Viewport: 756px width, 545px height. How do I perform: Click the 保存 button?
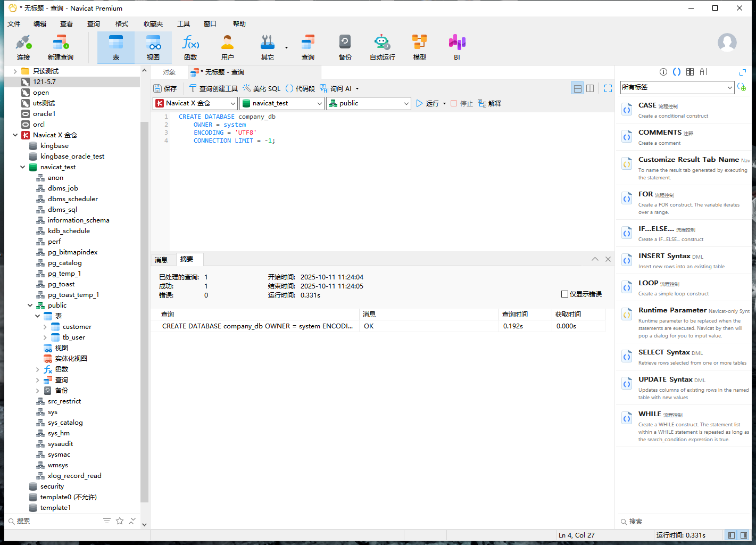(x=165, y=89)
